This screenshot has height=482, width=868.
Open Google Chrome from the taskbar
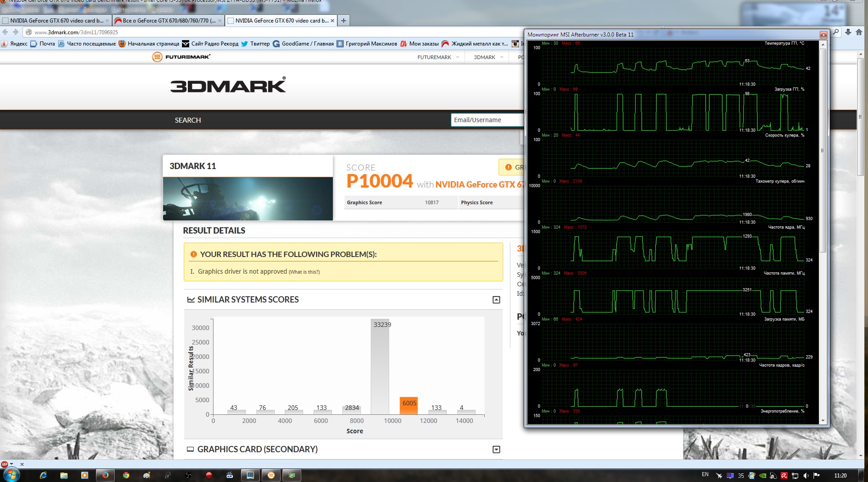coord(126,475)
